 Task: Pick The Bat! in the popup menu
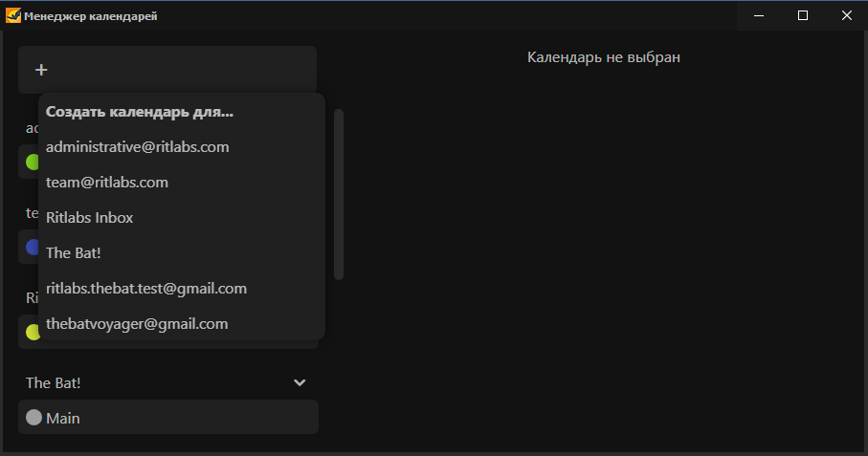tap(181, 253)
